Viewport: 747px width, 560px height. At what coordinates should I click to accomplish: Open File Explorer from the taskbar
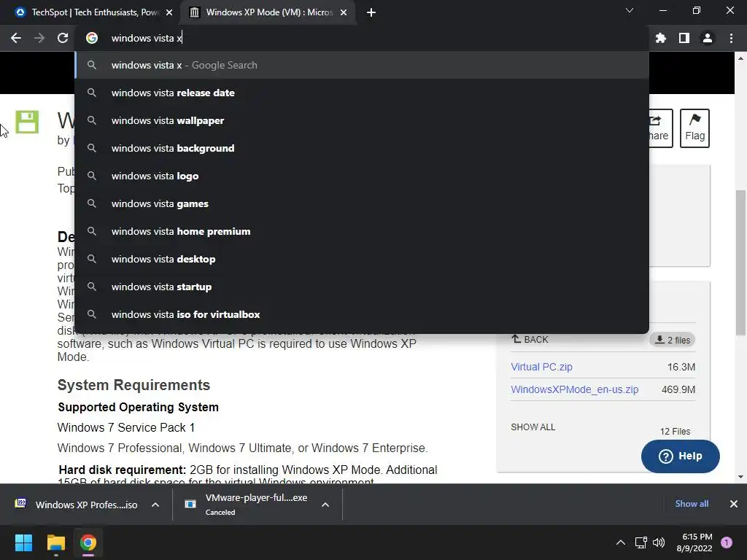tap(55, 542)
